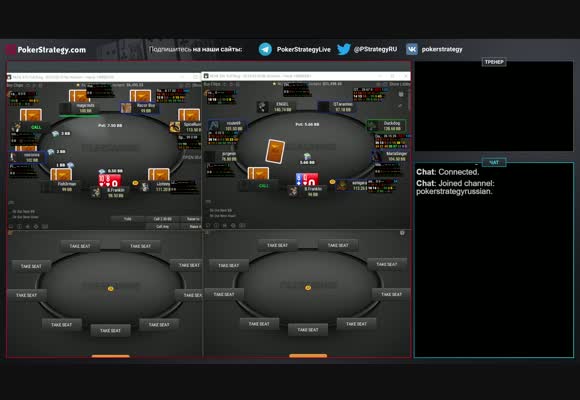
Task: Click favorite star icon, right table header
Action: pos(274,84)
